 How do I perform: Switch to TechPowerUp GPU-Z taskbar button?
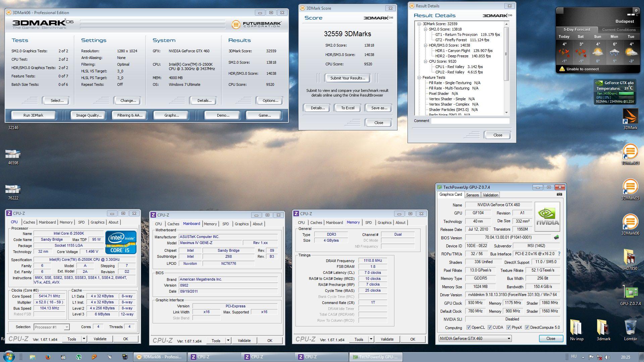click(375, 357)
